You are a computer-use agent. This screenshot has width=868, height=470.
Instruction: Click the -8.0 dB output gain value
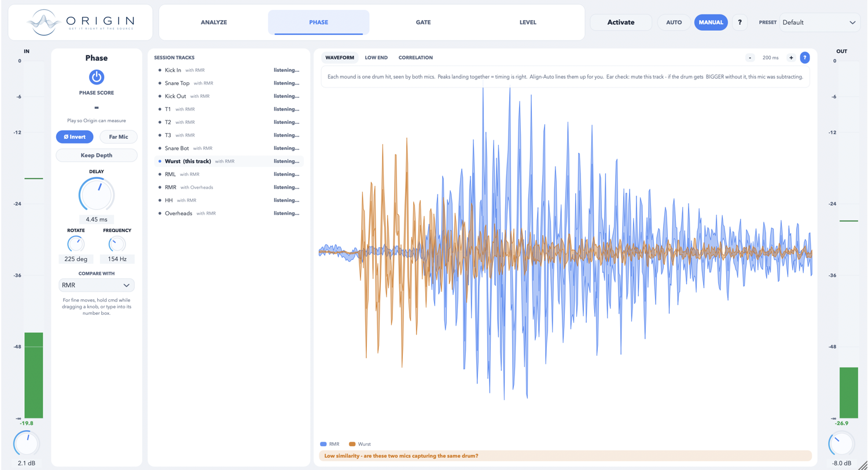841,463
